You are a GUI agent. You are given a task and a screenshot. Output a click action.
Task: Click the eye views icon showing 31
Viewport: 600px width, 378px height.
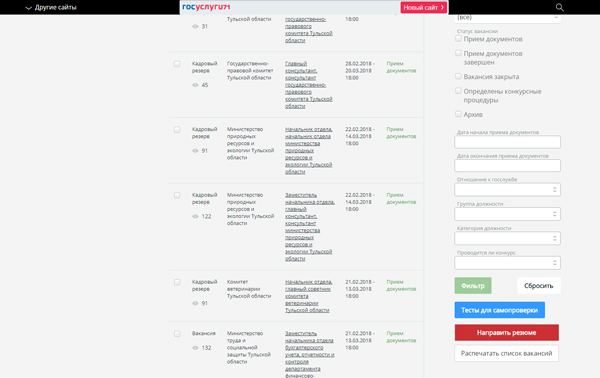point(195,26)
